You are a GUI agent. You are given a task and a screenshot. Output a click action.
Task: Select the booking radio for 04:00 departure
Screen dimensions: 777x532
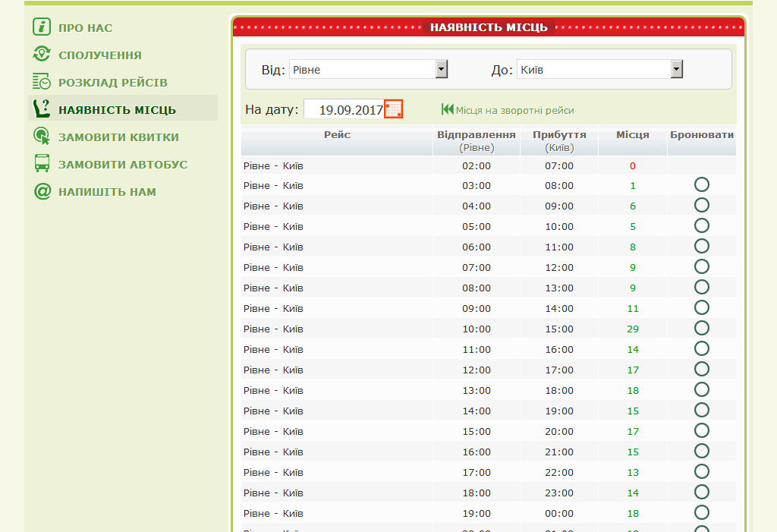(702, 205)
